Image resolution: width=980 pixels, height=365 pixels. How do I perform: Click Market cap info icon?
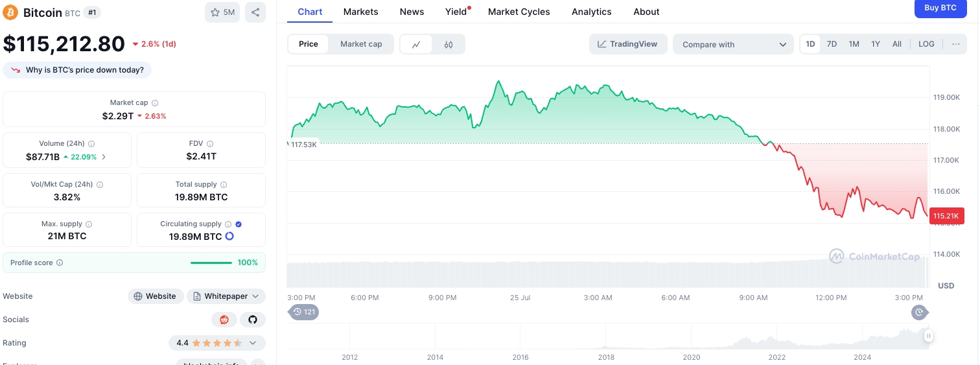[x=155, y=103]
